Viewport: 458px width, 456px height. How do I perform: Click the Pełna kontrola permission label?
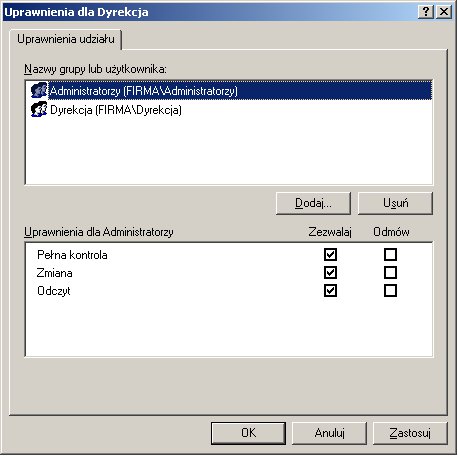click(72, 255)
